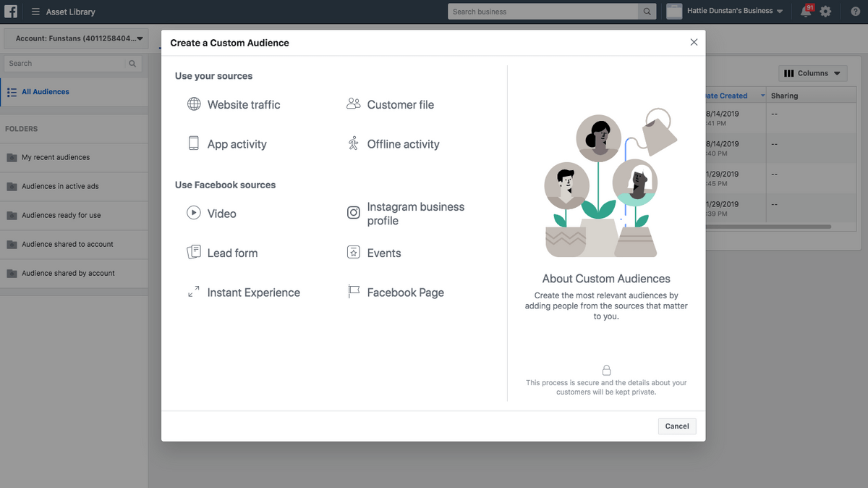
Task: Open the notifications bell icon
Action: (x=806, y=12)
